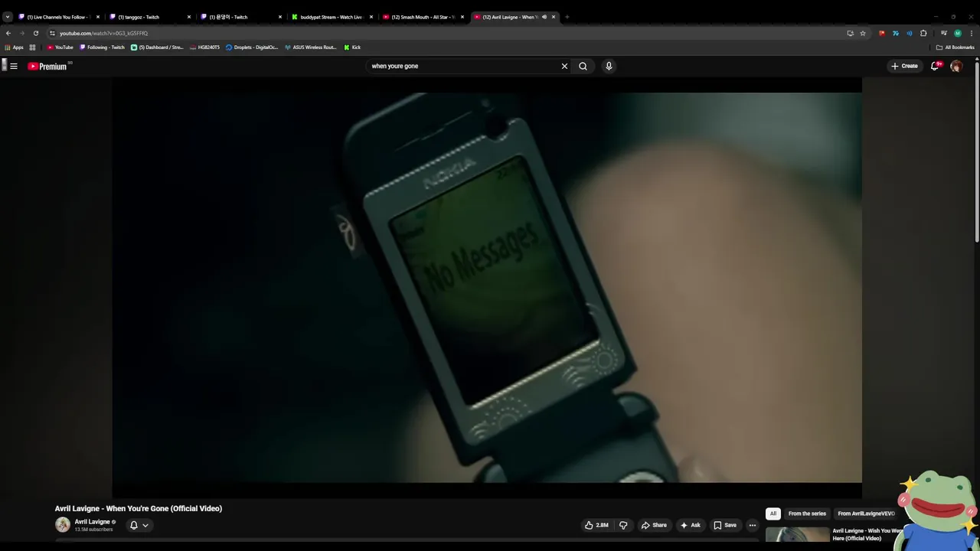Click the address bar URL
Viewport: 980px width, 551px height.
tap(103, 33)
